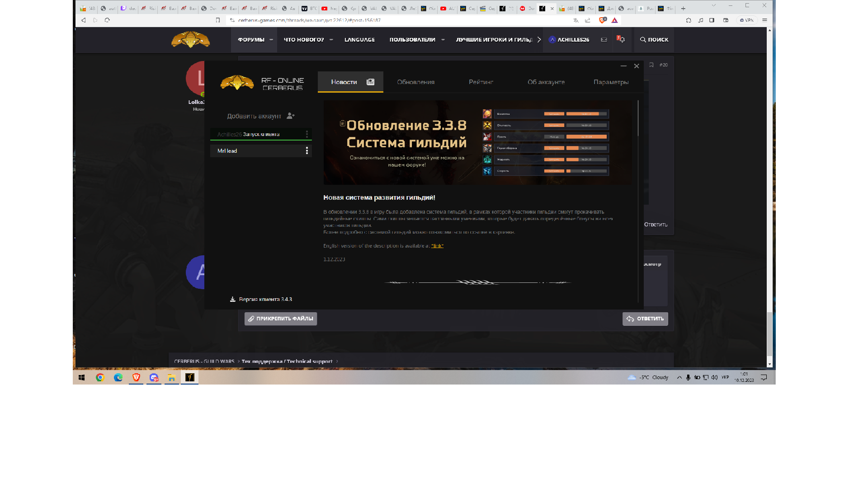Open the Рейтинг tab
This screenshot has height=488, width=868.
pyautogui.click(x=481, y=82)
